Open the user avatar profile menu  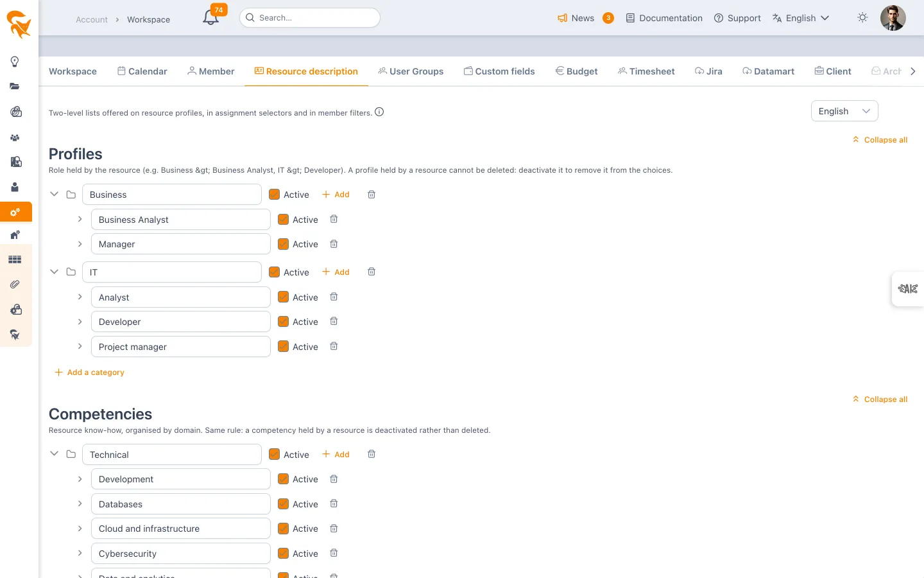tap(893, 18)
